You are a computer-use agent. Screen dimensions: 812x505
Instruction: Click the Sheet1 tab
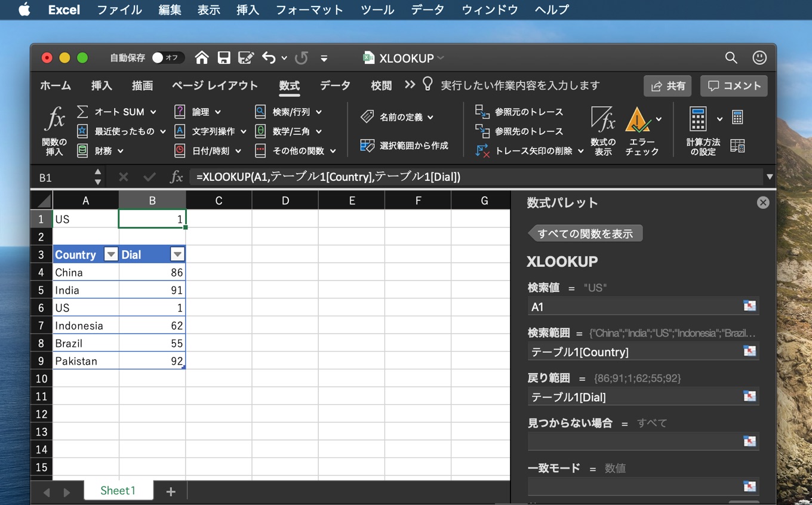(118, 491)
